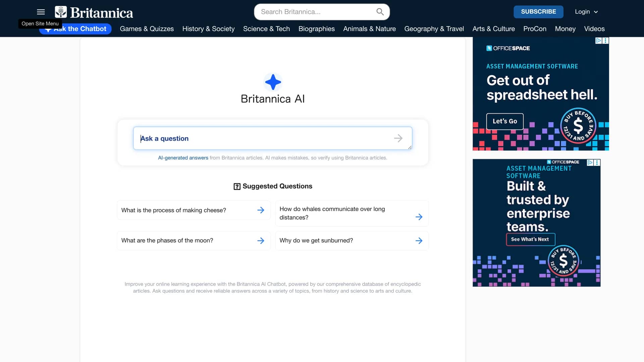Go to ProCon section
The height and width of the screenshot is (362, 644).
(x=535, y=29)
